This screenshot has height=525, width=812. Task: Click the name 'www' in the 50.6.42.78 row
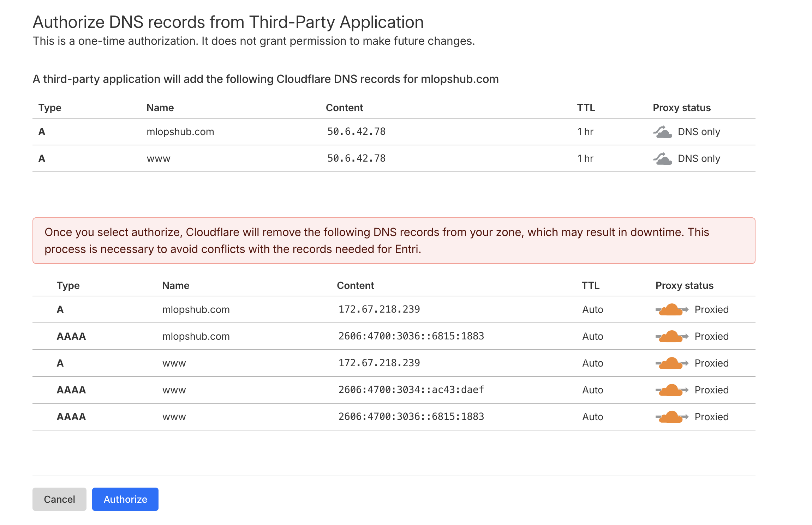(x=159, y=159)
